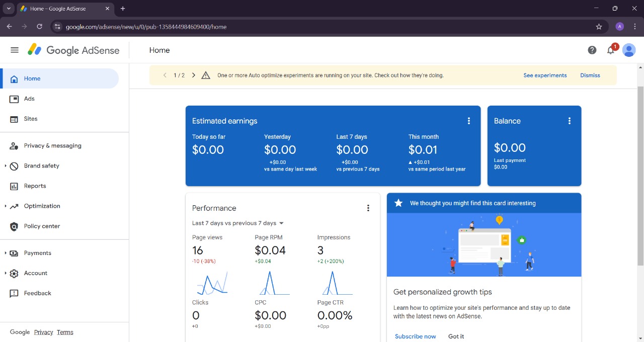Click the Sites icon in sidebar
The height and width of the screenshot is (342, 644).
tap(14, 119)
